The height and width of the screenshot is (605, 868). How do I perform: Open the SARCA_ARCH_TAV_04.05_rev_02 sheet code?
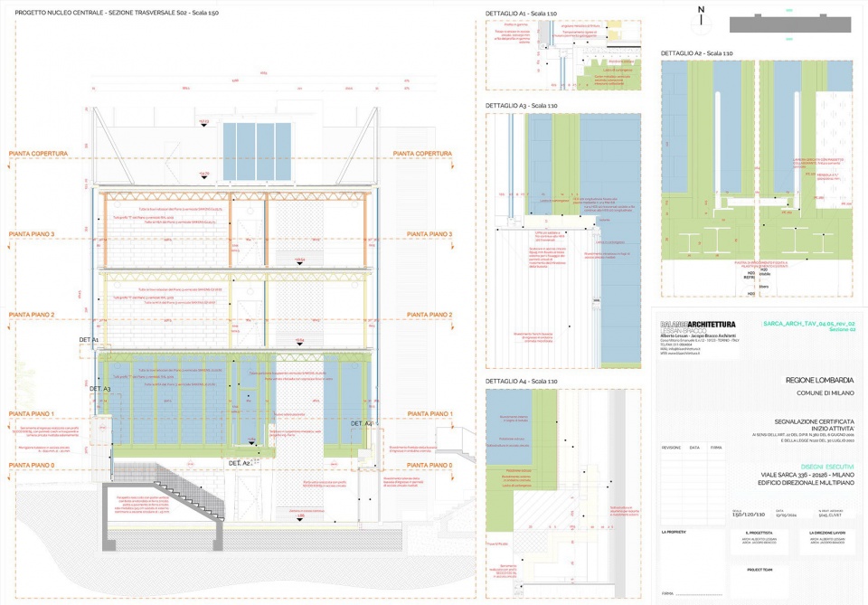(809, 323)
